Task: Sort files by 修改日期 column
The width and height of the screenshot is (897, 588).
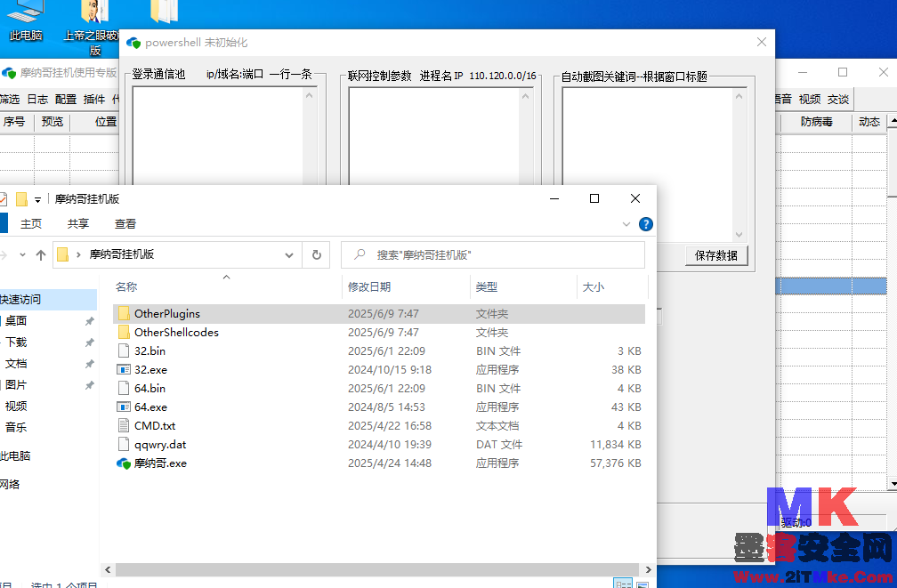Action: (x=369, y=287)
